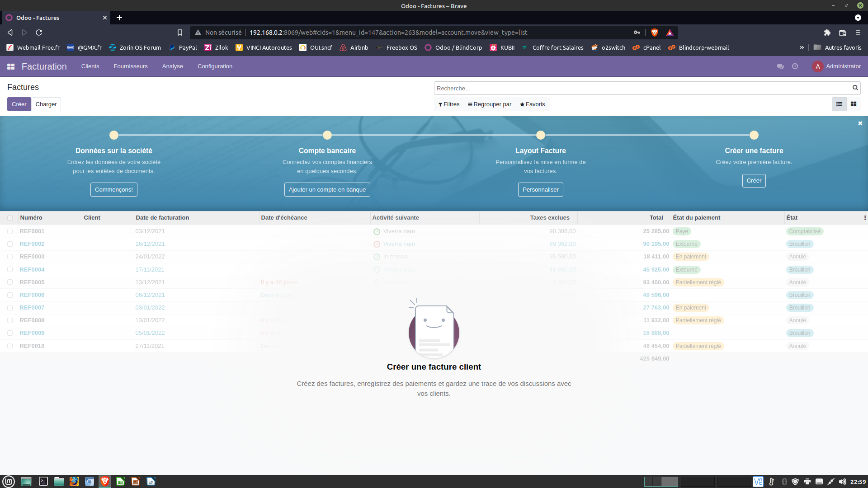Open the conversations chat icon
This screenshot has height=488, width=868.
(780, 66)
